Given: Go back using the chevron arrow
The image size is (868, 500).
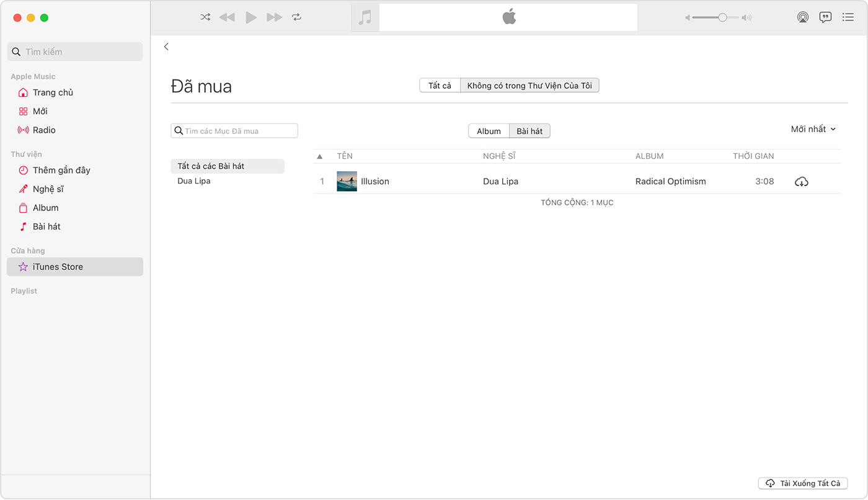Looking at the screenshot, I should coord(166,47).
